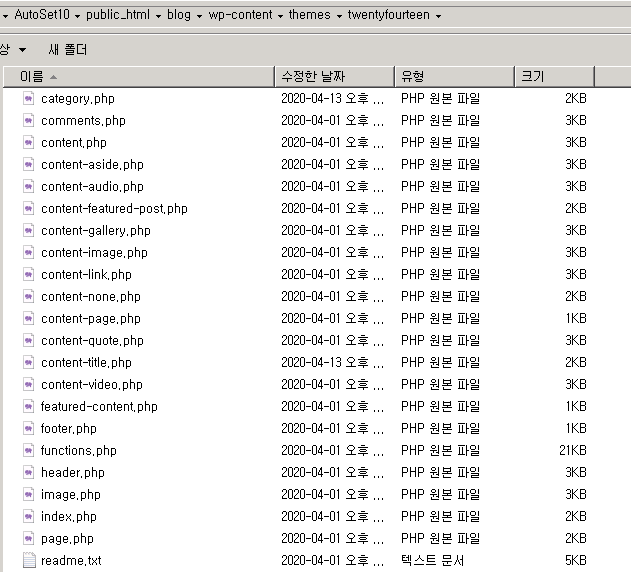Click the content-audio.php file icon
This screenshot has width=631, height=572.
click(x=29, y=186)
